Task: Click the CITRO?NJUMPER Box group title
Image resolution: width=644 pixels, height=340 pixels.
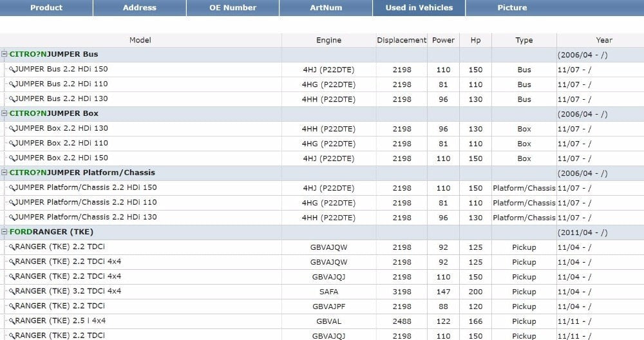Action: [x=54, y=113]
